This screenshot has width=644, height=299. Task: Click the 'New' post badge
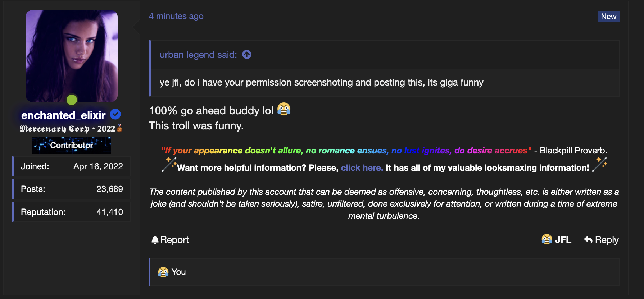click(608, 16)
